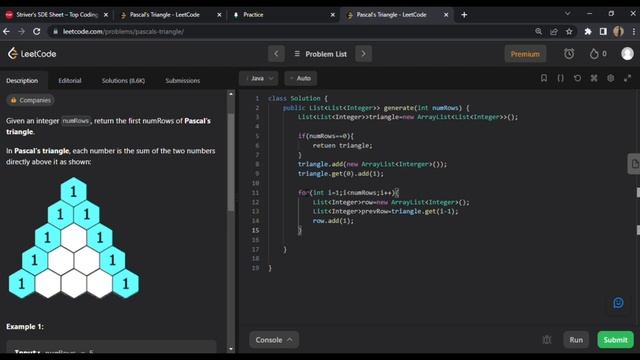Open Chrome profile picture
The height and width of the screenshot is (360, 640).
click(x=618, y=31)
